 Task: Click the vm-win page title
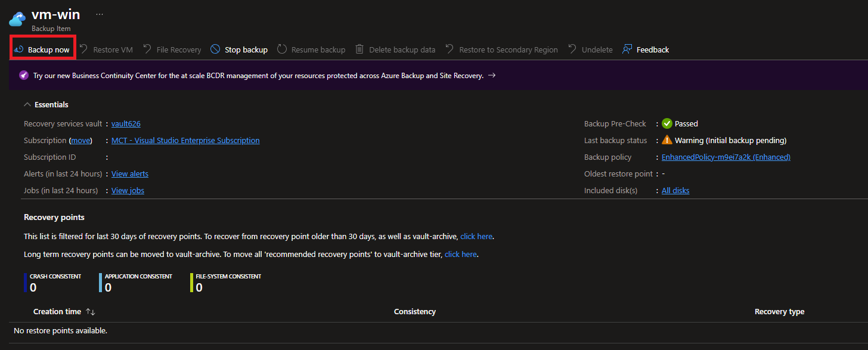55,14
